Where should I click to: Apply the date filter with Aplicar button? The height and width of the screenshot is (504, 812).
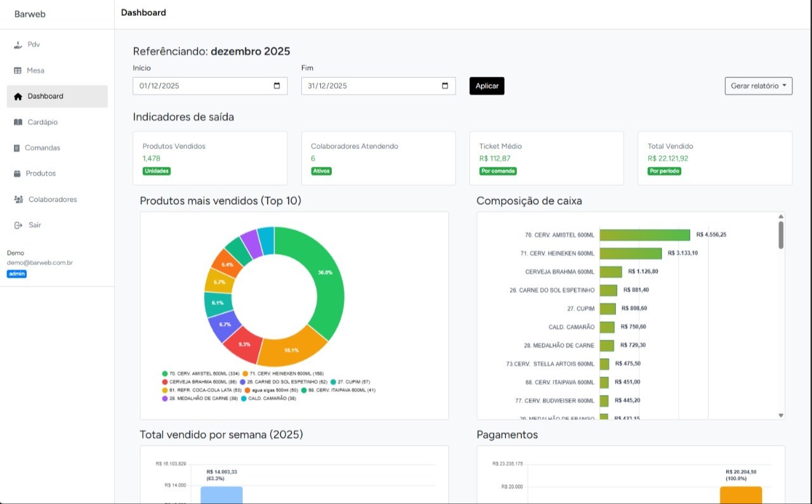pyautogui.click(x=487, y=86)
